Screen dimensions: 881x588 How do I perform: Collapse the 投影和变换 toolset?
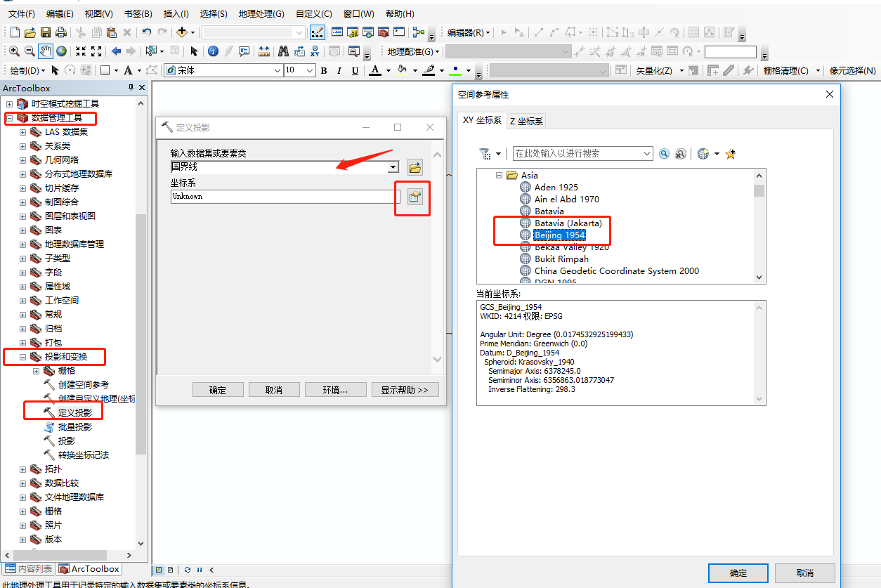point(23,357)
